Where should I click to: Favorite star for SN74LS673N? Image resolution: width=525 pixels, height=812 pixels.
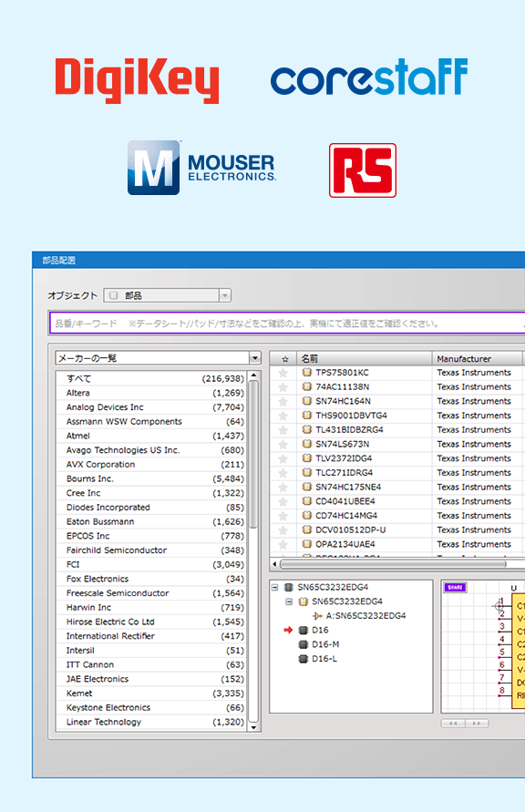[x=283, y=445]
